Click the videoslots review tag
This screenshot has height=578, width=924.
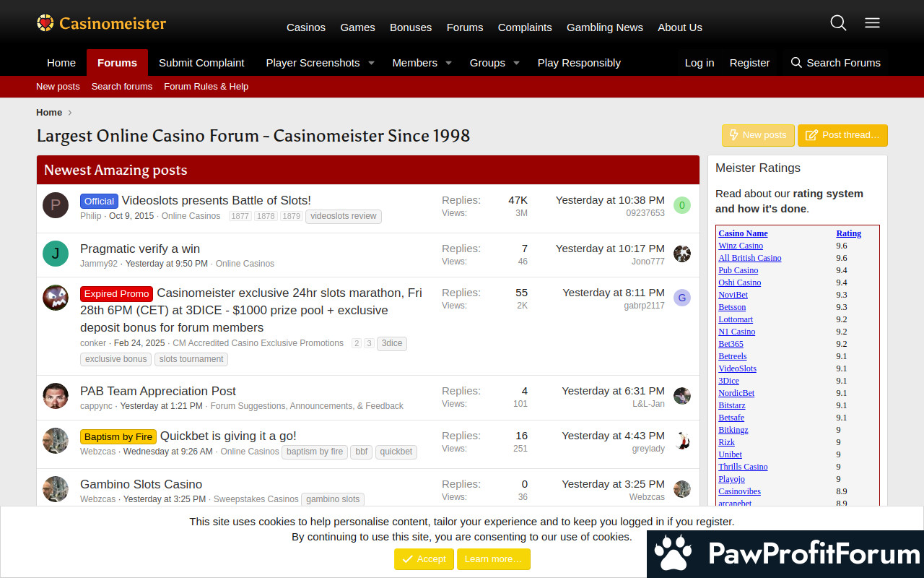point(344,216)
